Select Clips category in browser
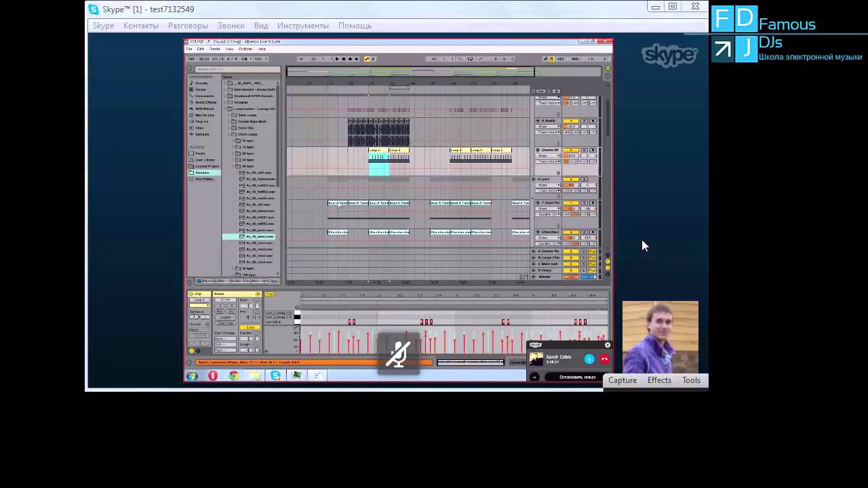This screenshot has height=488, width=868. click(x=197, y=128)
